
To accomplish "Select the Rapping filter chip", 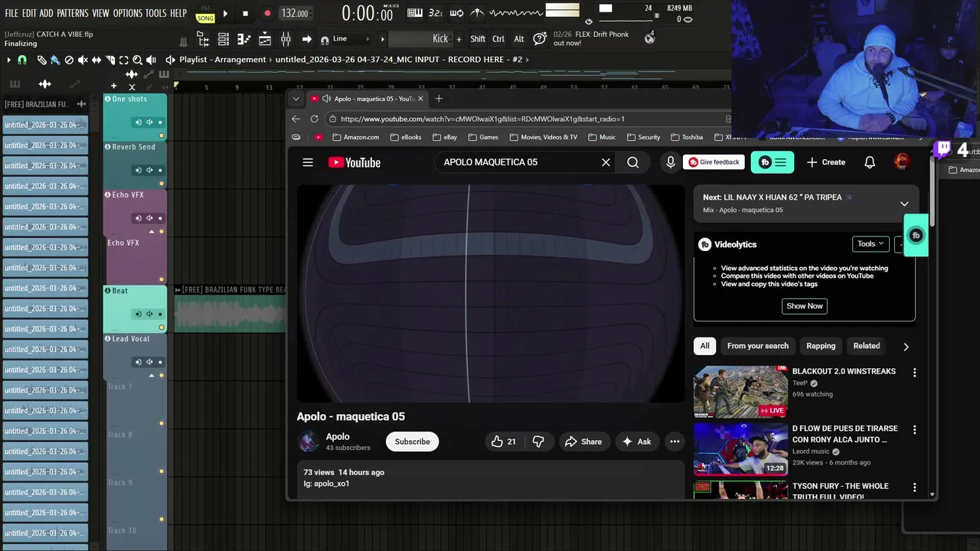I will tap(821, 346).
